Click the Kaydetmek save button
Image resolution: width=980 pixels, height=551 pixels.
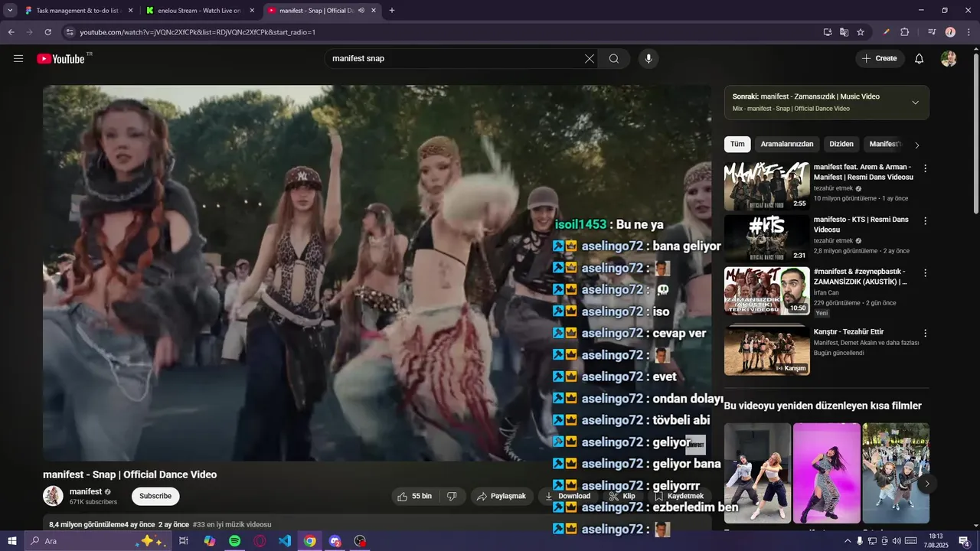(679, 496)
